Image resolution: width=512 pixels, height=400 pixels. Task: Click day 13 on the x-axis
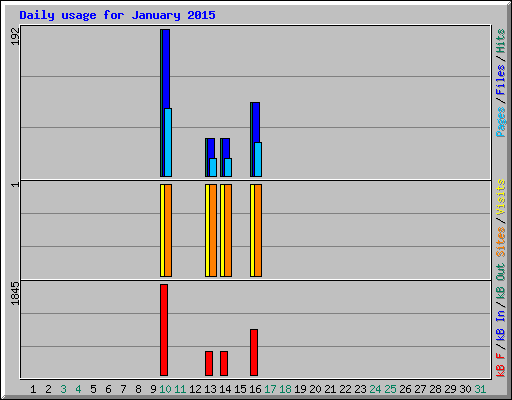pos(210,389)
